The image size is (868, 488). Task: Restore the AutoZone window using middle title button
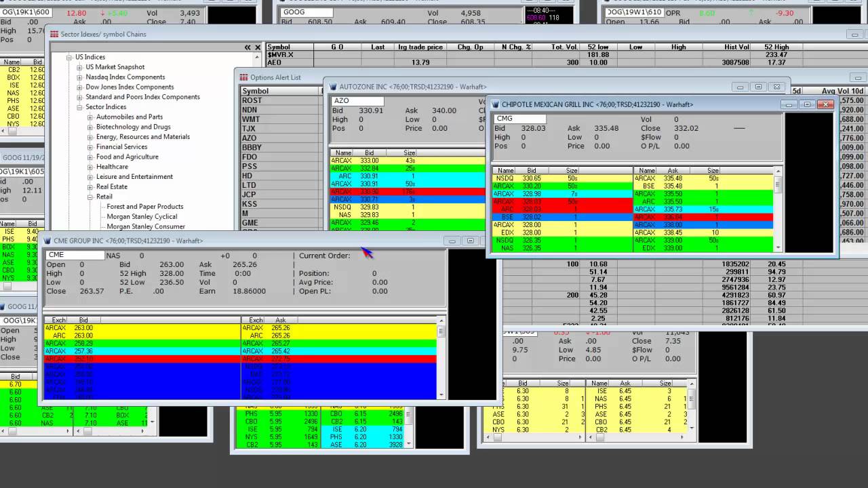(x=758, y=87)
